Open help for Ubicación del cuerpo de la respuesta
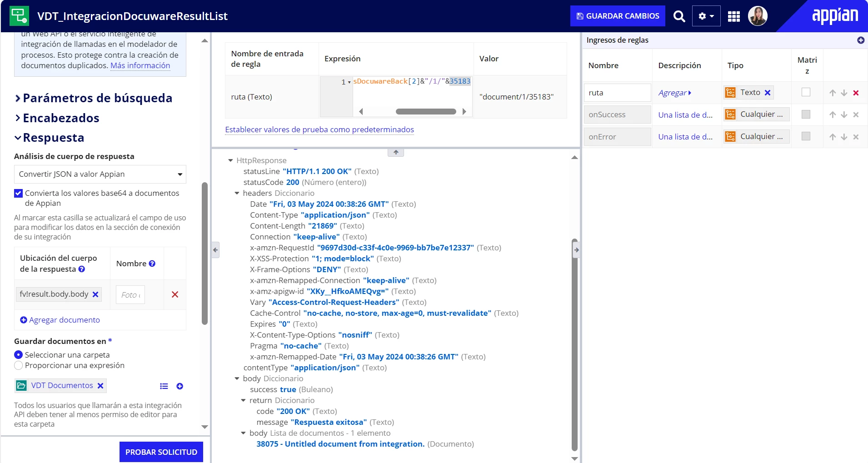This screenshot has width=868, height=463. 82,269
